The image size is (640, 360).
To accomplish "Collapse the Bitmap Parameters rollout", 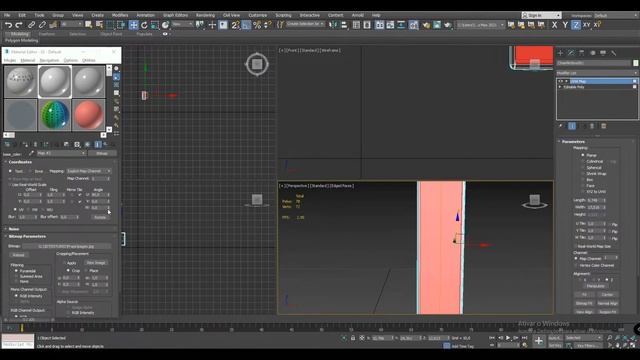I will click(27, 236).
